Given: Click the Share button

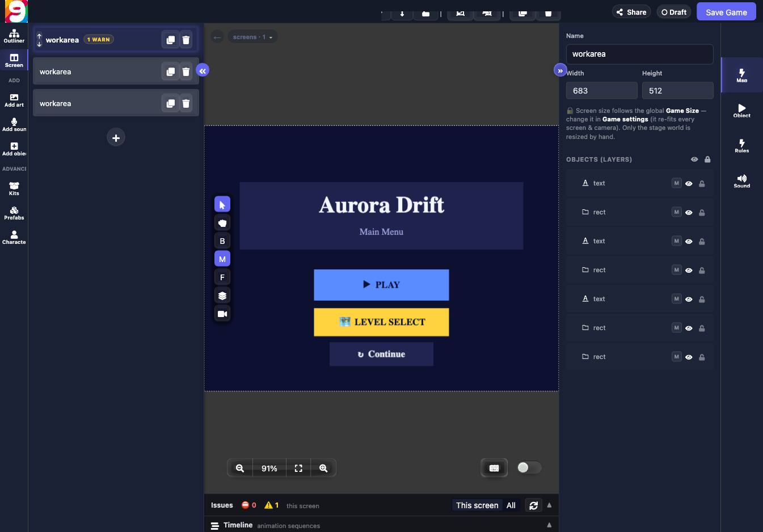Looking at the screenshot, I should click(631, 12).
